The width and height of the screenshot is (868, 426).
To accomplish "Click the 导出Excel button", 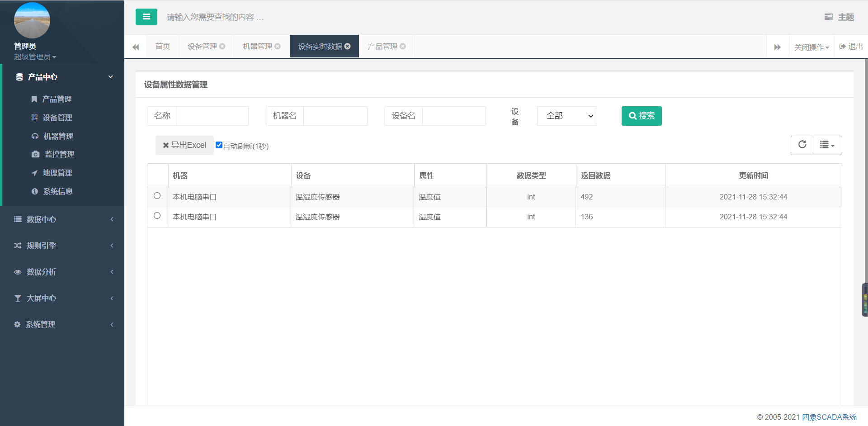I will click(x=184, y=145).
